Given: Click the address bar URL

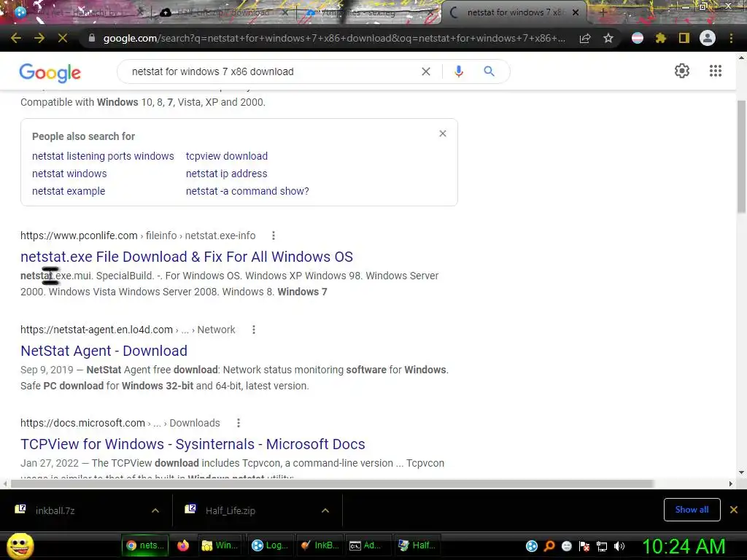Looking at the screenshot, I should tap(333, 38).
